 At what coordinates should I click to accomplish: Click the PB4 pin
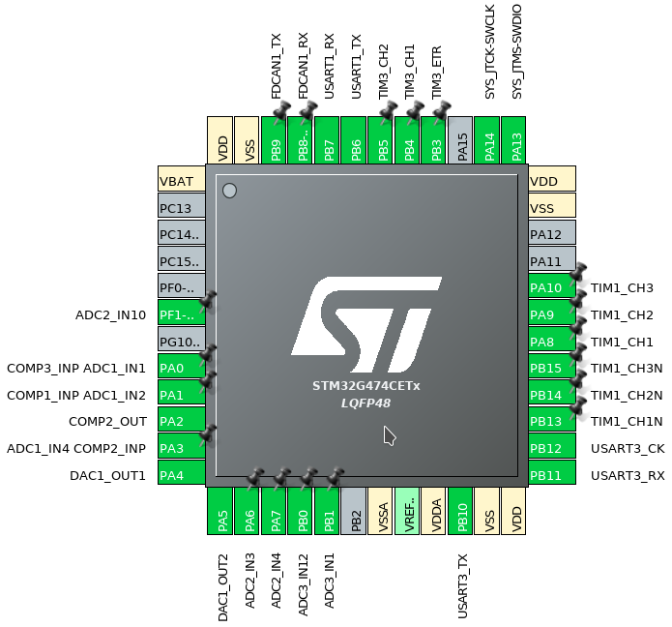[x=408, y=140]
